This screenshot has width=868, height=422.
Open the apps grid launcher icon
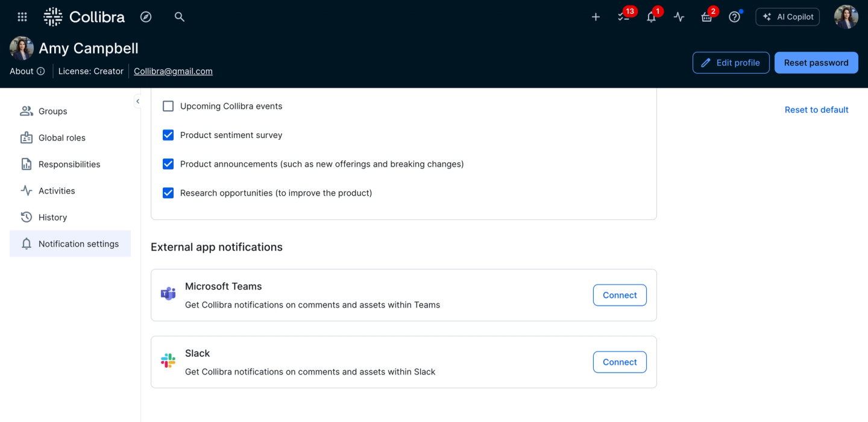point(22,17)
